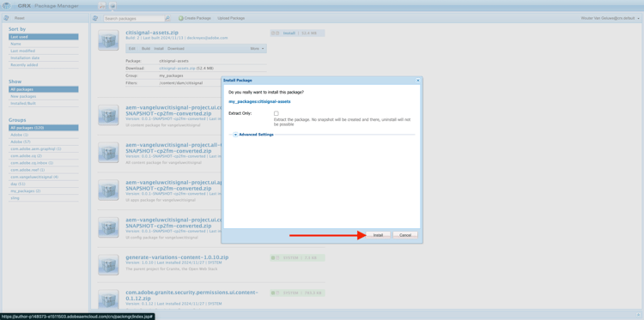Viewport: 644px width, 320px height.
Task: Select the day (51) group
Action: [x=44, y=184]
